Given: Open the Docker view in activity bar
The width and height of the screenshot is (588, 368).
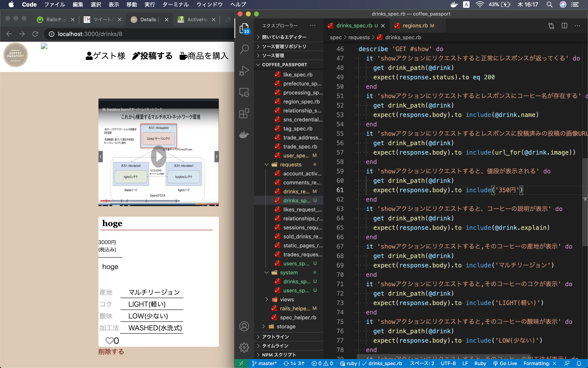Looking at the screenshot, I should [x=244, y=135].
